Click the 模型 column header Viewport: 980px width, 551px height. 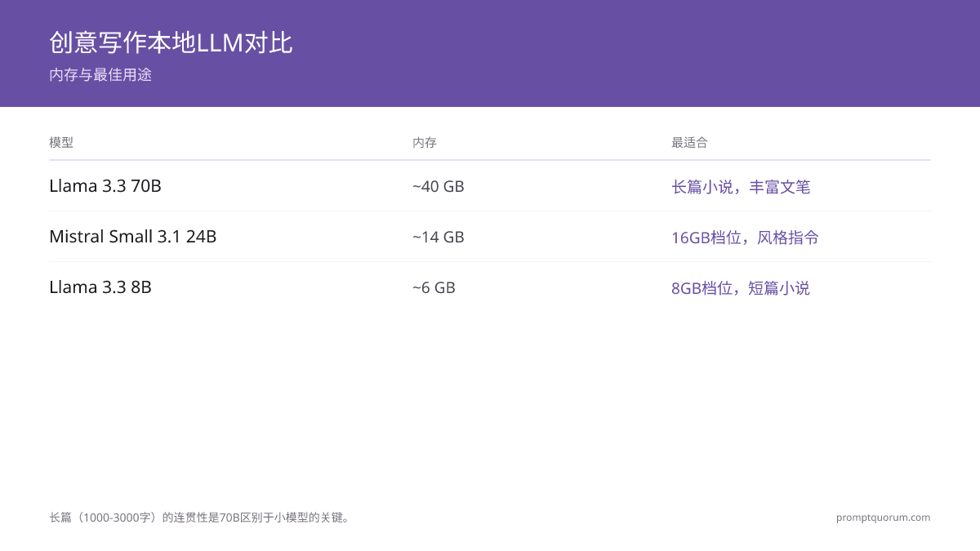[x=61, y=143]
